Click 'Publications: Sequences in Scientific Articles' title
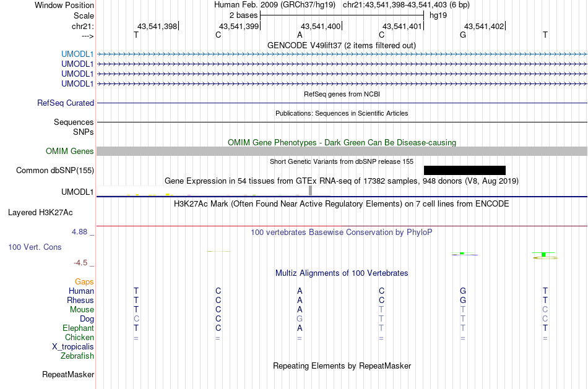Screen dimensions: 588x389 pyautogui.click(x=342, y=113)
